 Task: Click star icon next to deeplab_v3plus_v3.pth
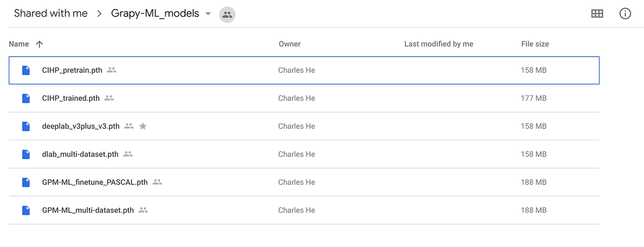[143, 126]
